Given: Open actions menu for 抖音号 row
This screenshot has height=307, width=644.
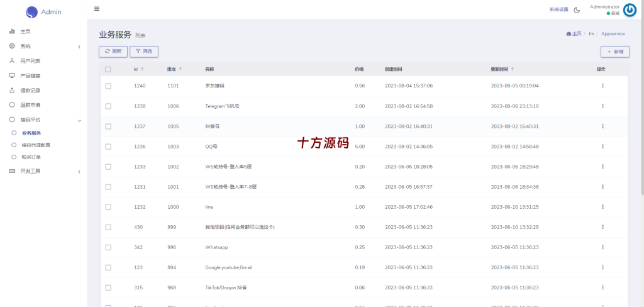Looking at the screenshot, I should (602, 126).
